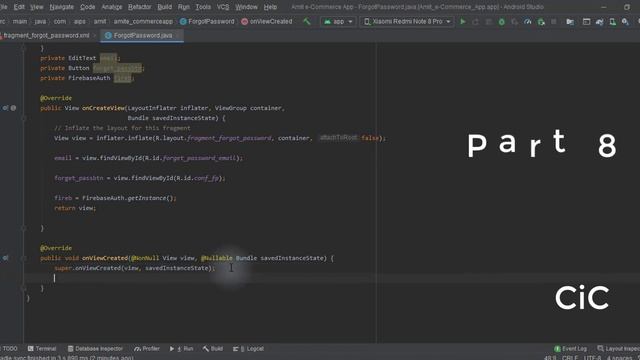Screen dimensions: 640x360
Task: Click 'fireb = FirebaseAuth.getInstance();' line
Action: pyautogui.click(x=115, y=198)
